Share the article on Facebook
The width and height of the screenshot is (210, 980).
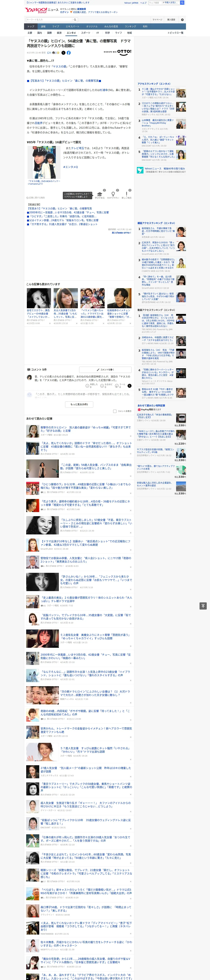69,53
